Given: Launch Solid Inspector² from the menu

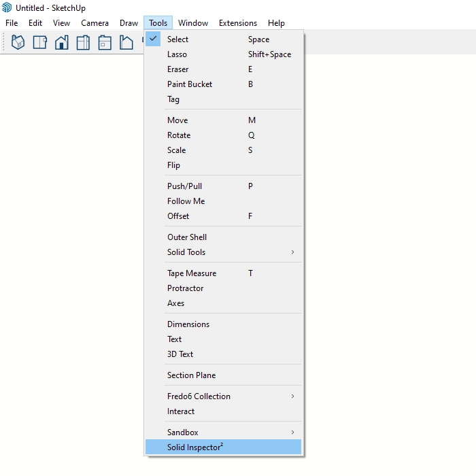Looking at the screenshot, I should 224,447.
